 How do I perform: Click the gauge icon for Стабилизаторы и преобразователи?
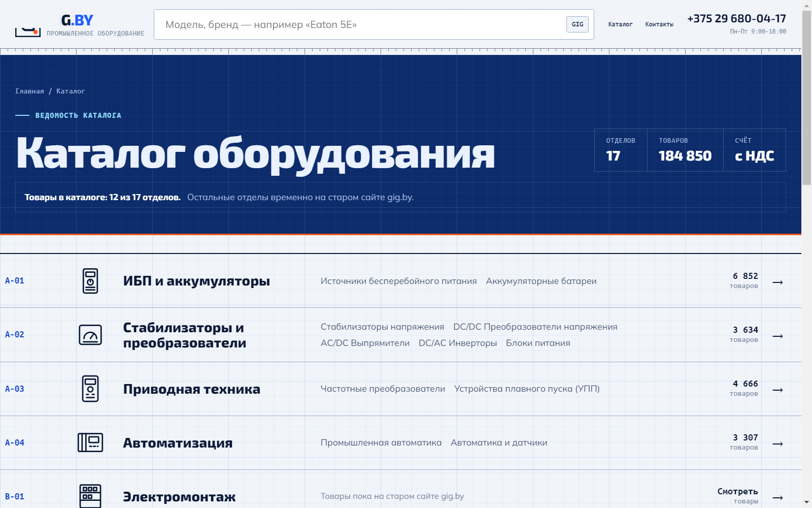pos(90,335)
